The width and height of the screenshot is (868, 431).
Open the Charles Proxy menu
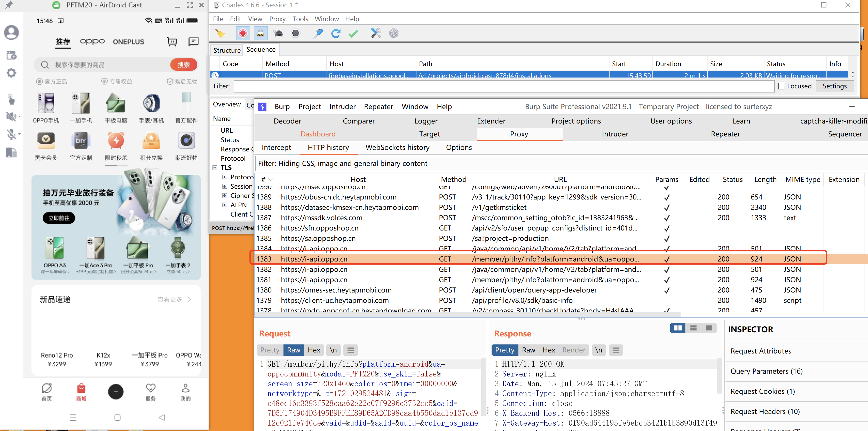tap(277, 19)
